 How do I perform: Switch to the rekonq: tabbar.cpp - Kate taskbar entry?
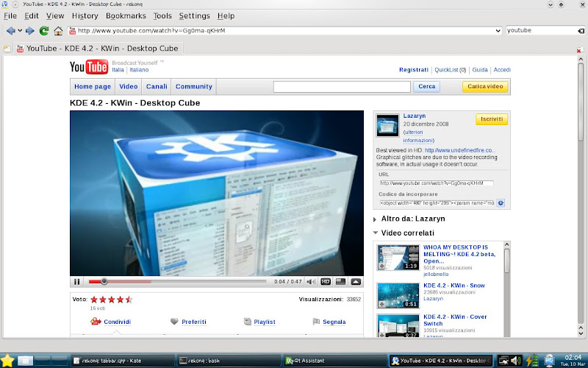coord(123,361)
